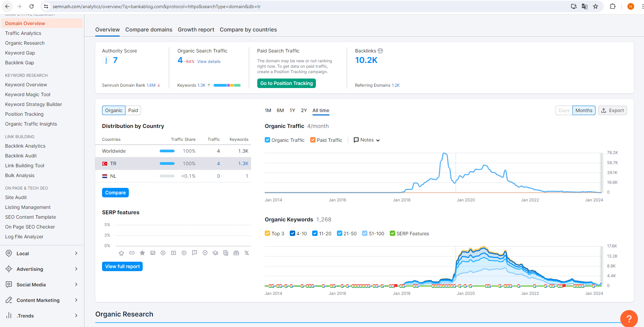Click the briefcase SERP feature icon
644x327 pixels.
236,253
